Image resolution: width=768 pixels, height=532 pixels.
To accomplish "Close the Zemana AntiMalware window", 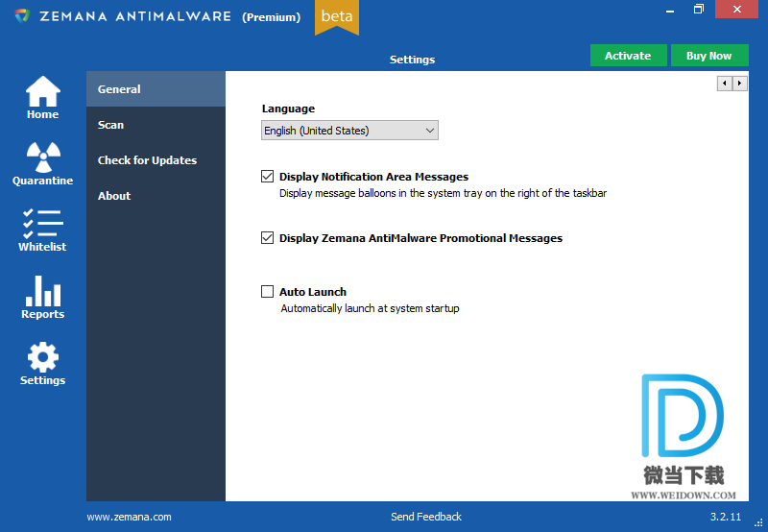I will 736,10.
